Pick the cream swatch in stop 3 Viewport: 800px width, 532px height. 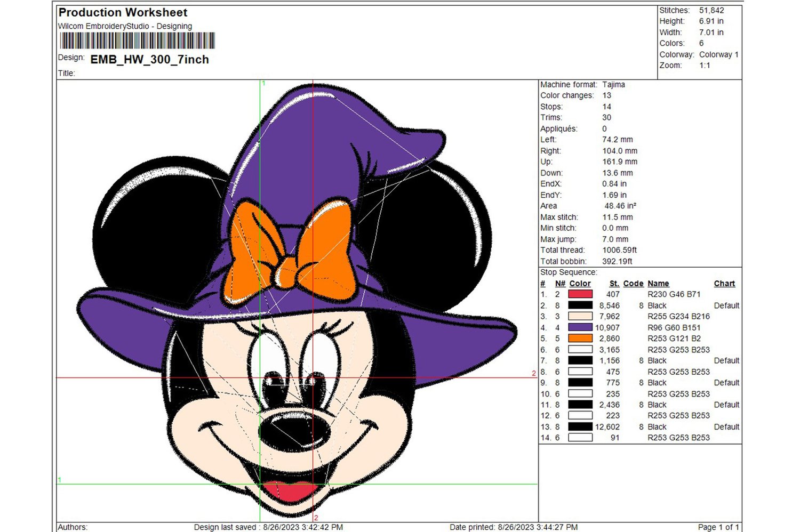coord(580,316)
